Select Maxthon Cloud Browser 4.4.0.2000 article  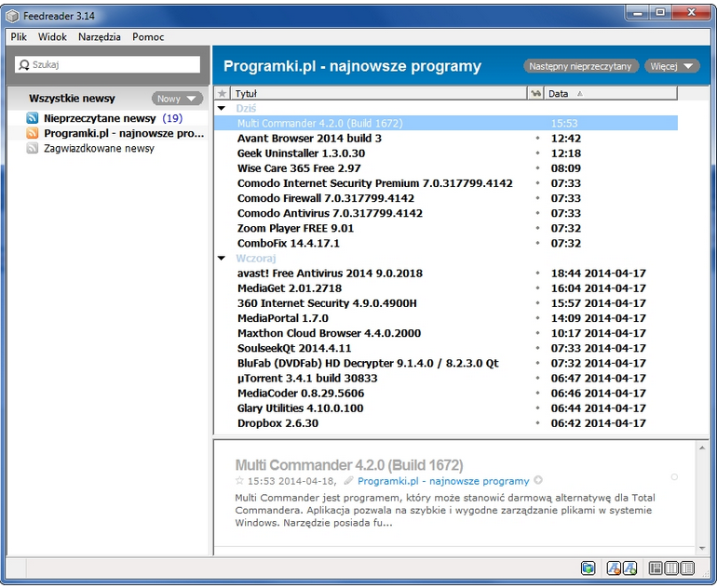tap(329, 333)
